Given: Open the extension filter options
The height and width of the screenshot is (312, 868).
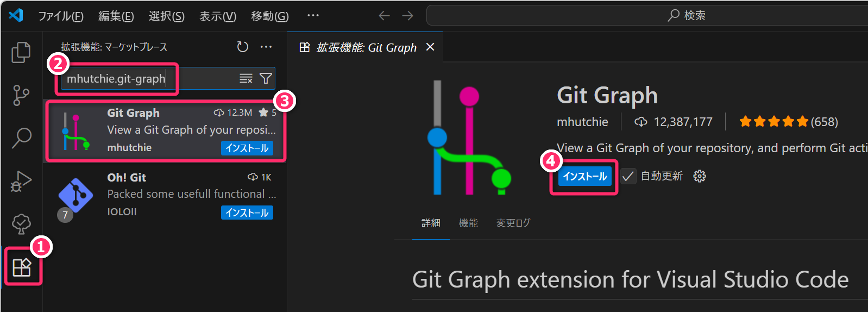Looking at the screenshot, I should [x=266, y=79].
